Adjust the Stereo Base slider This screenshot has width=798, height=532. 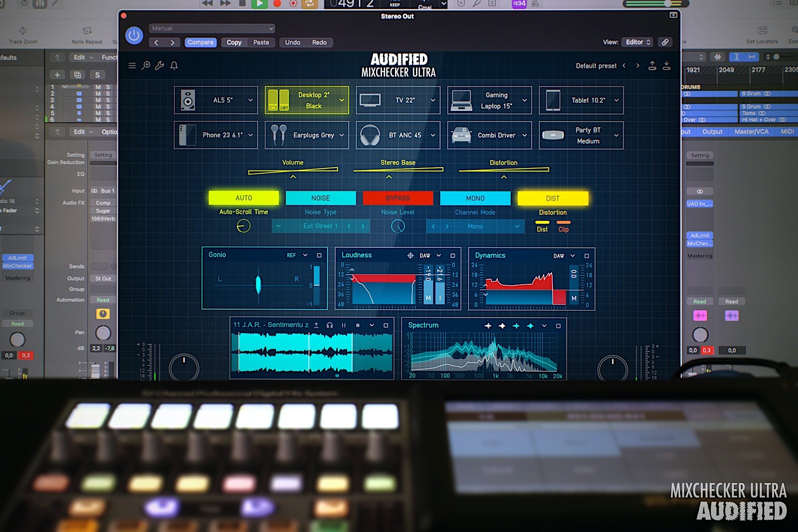[398, 170]
